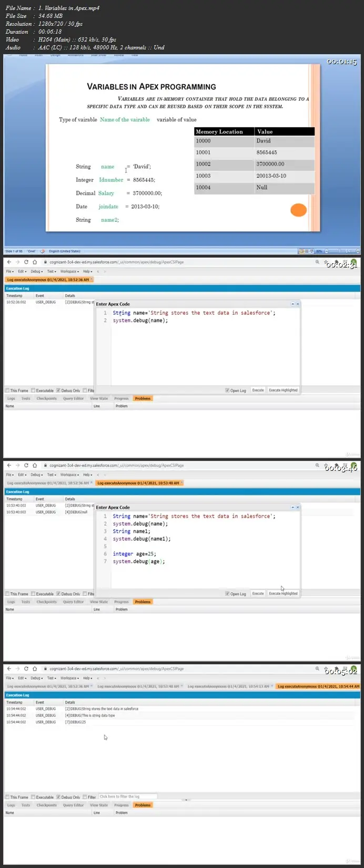Click browser back arrow in 00:05:02 frame
Image resolution: width=364 pixels, height=868 pixels.
(x=10, y=669)
